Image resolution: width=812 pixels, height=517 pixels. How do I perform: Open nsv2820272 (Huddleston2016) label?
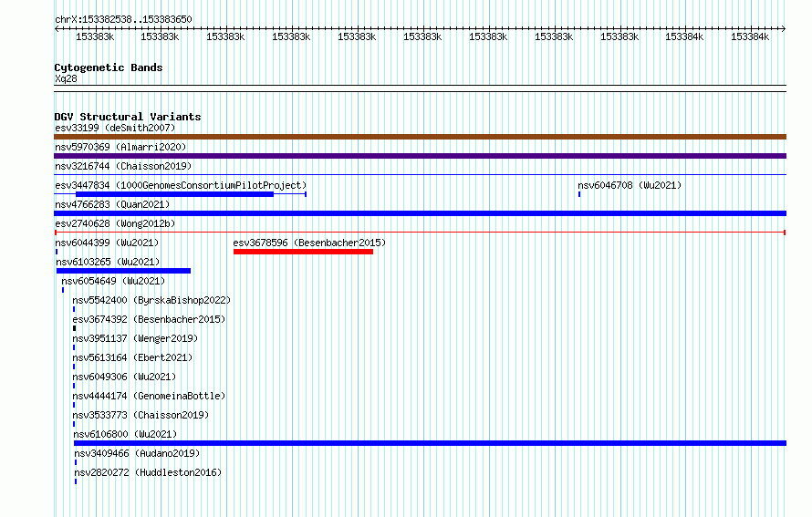click(x=148, y=472)
